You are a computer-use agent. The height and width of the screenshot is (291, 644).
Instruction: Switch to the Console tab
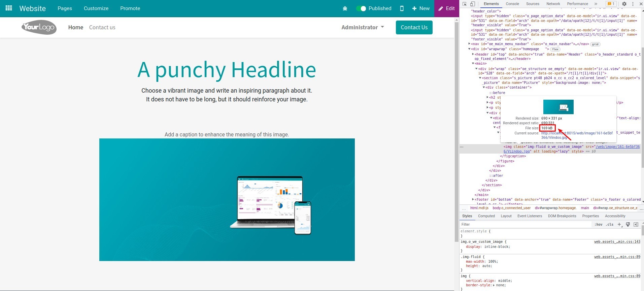click(x=512, y=4)
